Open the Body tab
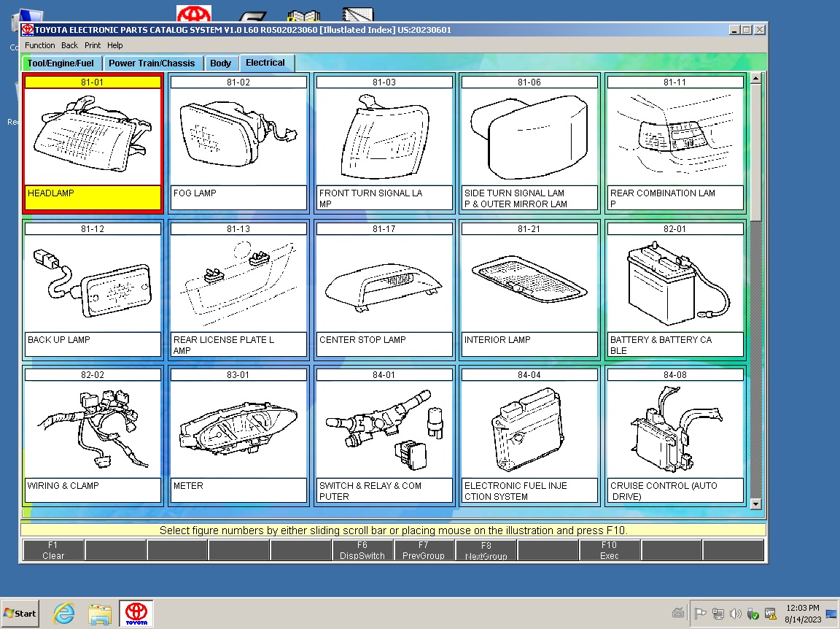This screenshot has height=629, width=840. [x=221, y=63]
